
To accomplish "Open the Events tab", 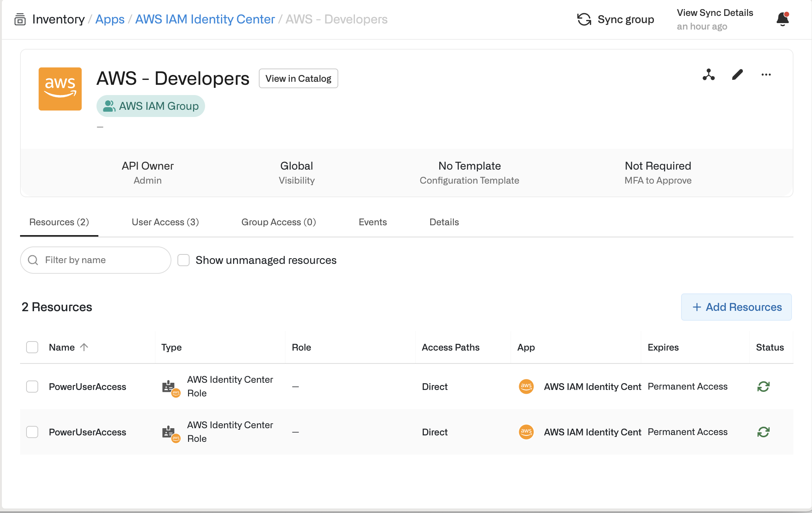I will pos(372,222).
